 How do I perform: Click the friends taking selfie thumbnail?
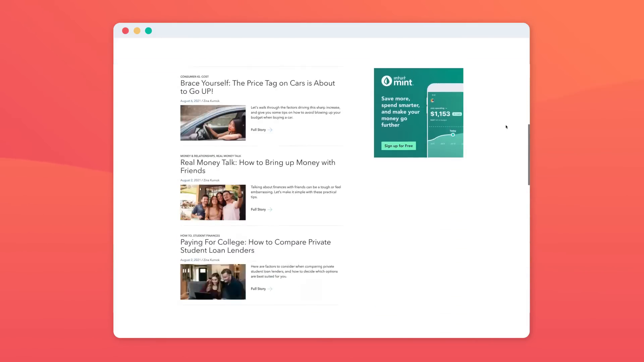213,202
